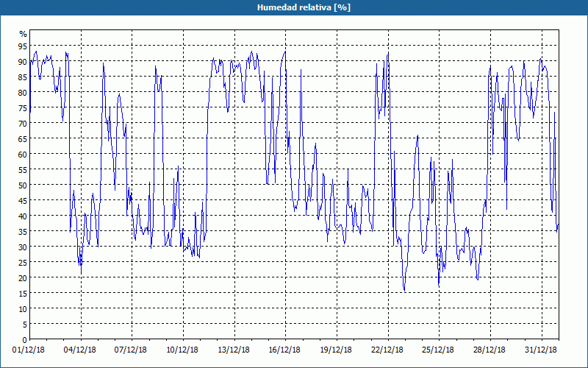
Task: Click the 5 y-axis value
Action: coord(25,324)
